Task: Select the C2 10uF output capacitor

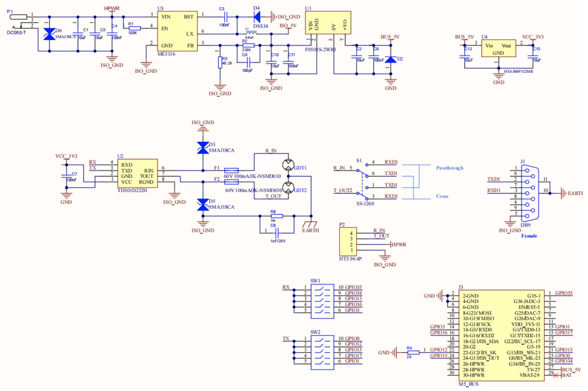Action: point(356,57)
